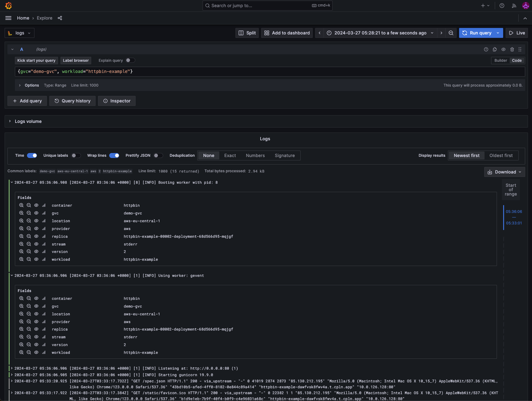The width and height of the screenshot is (532, 401).
Task: Delete the query using the trash icon
Action: 512,49
